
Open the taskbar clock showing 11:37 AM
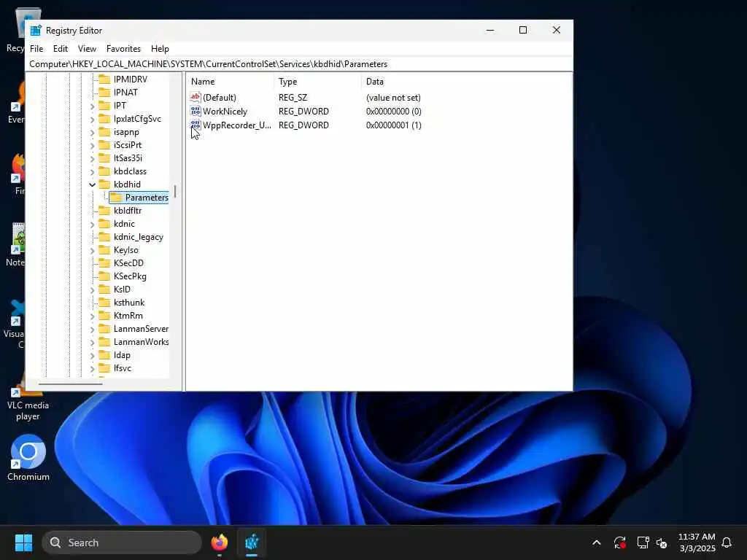tap(697, 542)
